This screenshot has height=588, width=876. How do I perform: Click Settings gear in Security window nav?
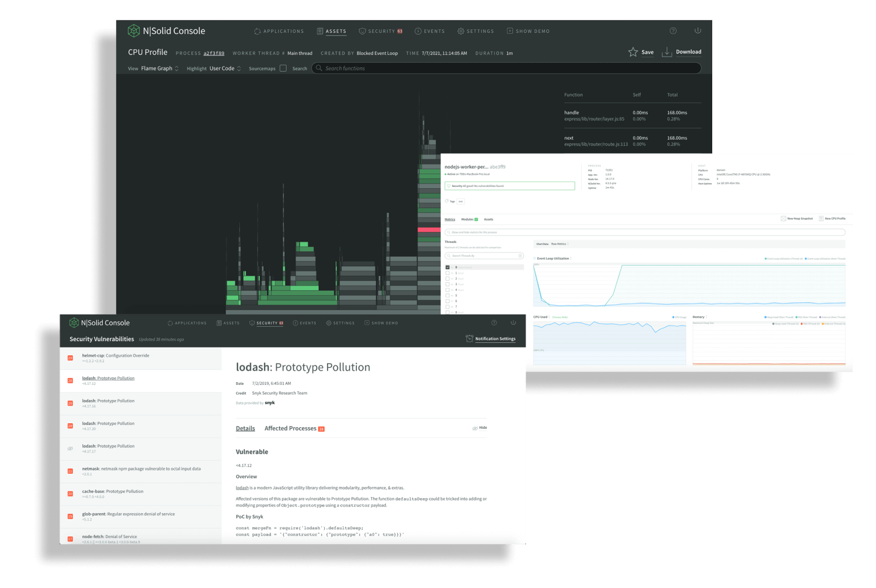coord(329,323)
